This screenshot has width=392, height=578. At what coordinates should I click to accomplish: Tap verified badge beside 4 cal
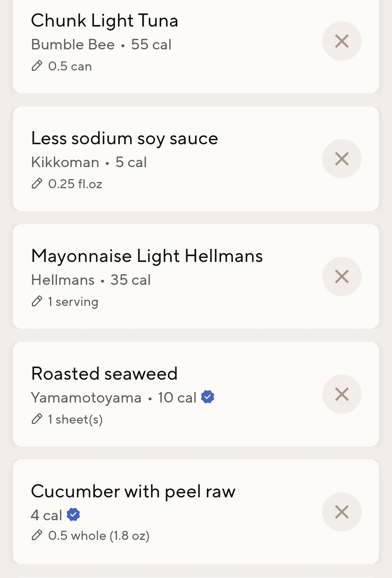(73, 514)
